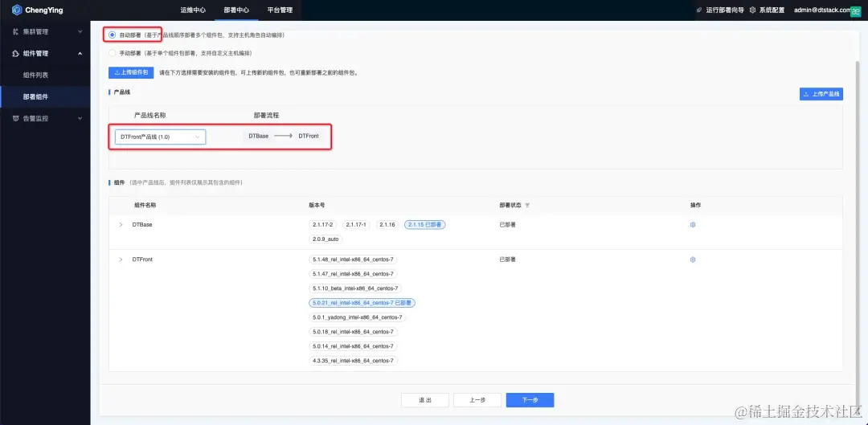
Task: Click 上一步 button
Action: tap(477, 400)
